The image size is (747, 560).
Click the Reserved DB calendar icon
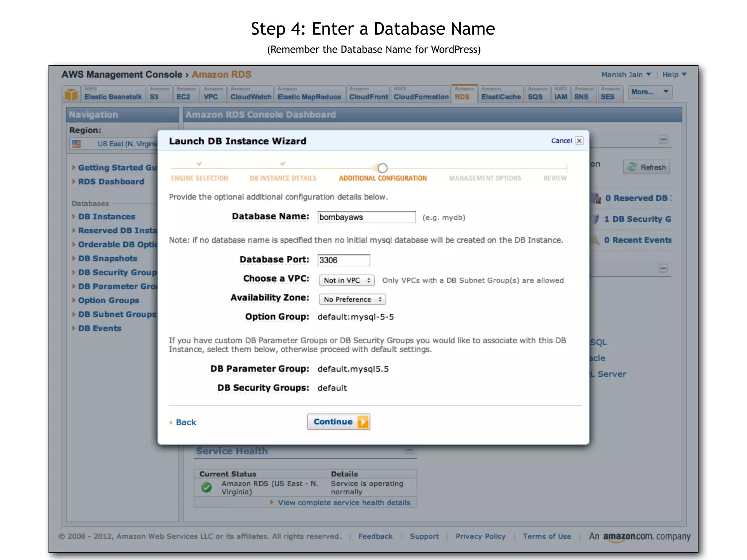(597, 198)
